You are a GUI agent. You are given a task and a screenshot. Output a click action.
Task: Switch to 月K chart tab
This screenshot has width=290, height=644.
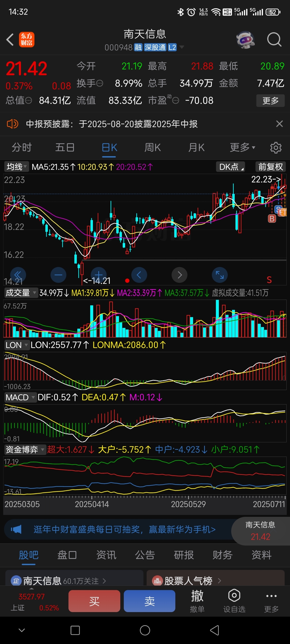(197, 148)
